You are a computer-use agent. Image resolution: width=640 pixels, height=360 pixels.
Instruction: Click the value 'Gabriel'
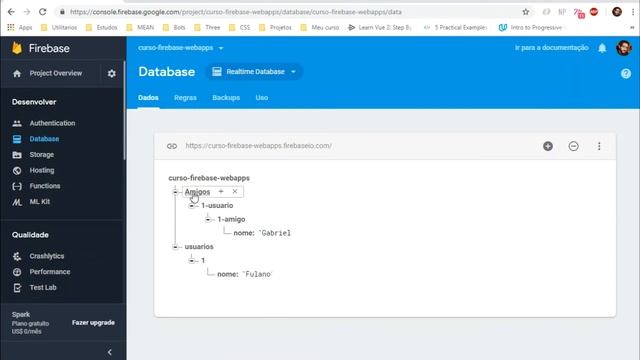coord(274,233)
